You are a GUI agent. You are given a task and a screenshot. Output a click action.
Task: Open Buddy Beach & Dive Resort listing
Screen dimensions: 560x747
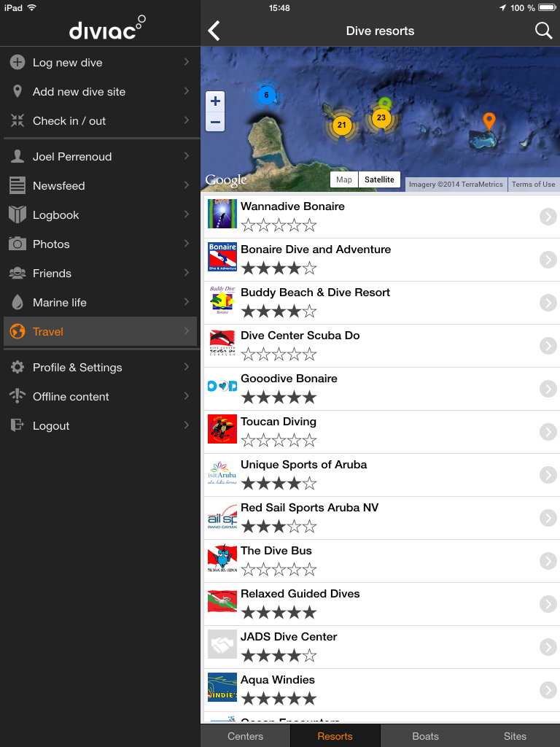(382, 303)
